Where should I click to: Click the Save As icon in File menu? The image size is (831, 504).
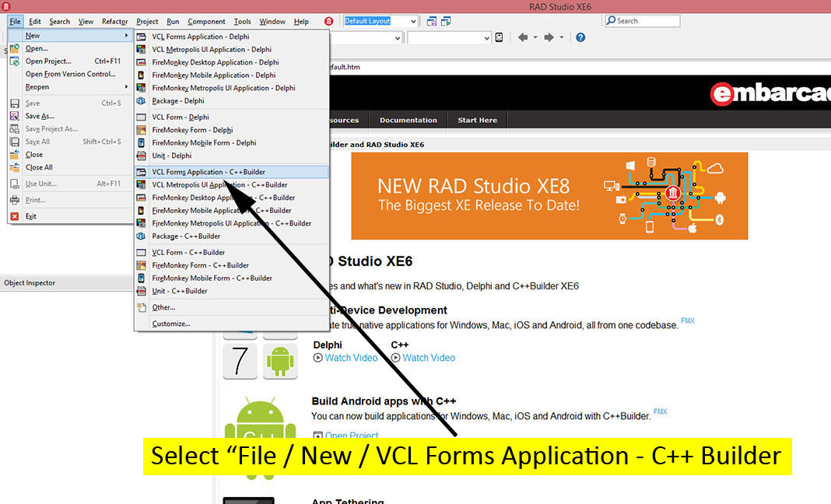14,116
